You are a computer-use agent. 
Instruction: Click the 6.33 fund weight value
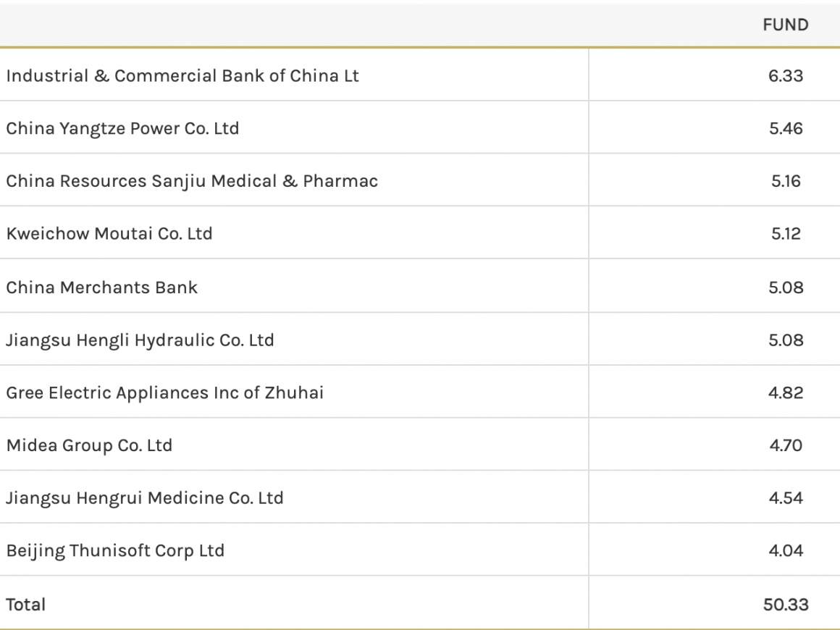786,75
